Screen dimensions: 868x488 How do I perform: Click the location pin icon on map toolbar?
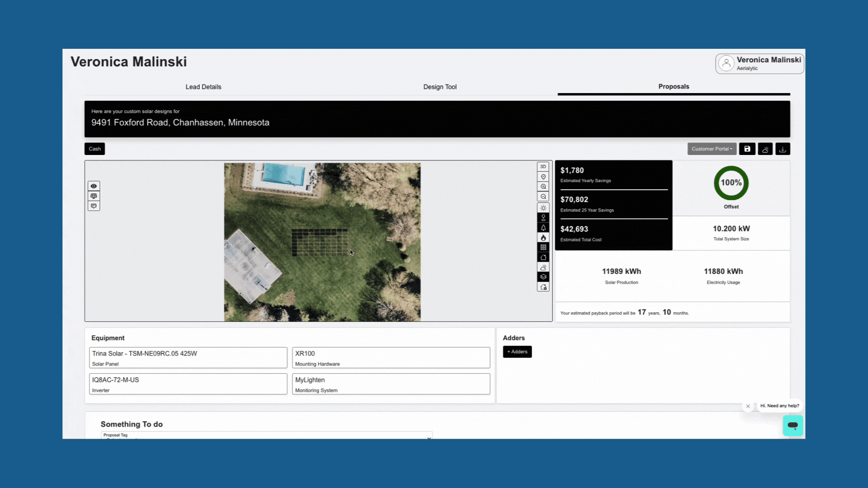(543, 177)
